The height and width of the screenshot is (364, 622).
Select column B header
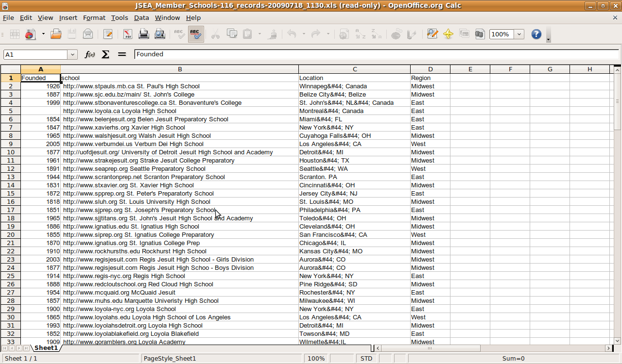(180, 69)
